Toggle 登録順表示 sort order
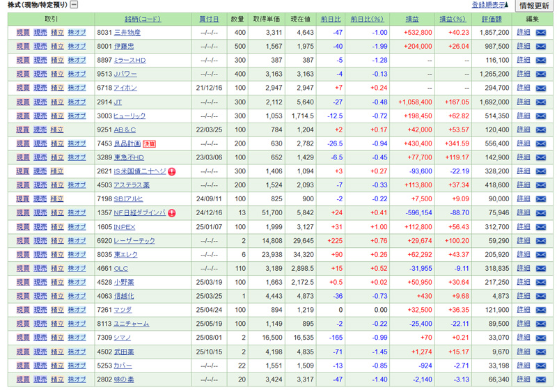557x392 pixels. coord(490,5)
